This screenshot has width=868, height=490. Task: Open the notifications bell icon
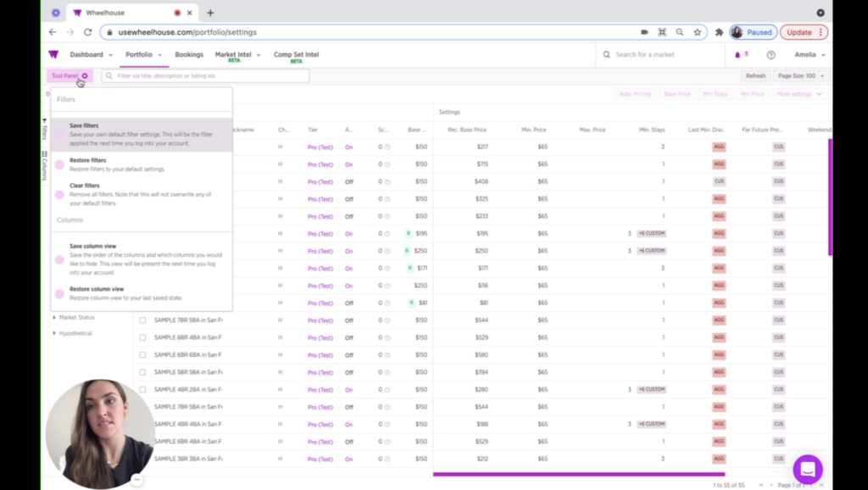pyautogui.click(x=737, y=55)
